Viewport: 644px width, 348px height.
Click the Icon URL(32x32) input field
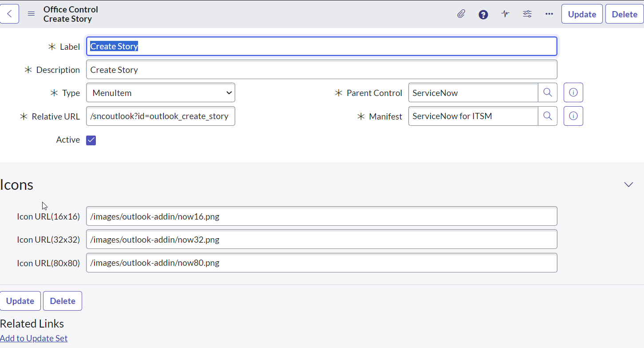(x=321, y=239)
